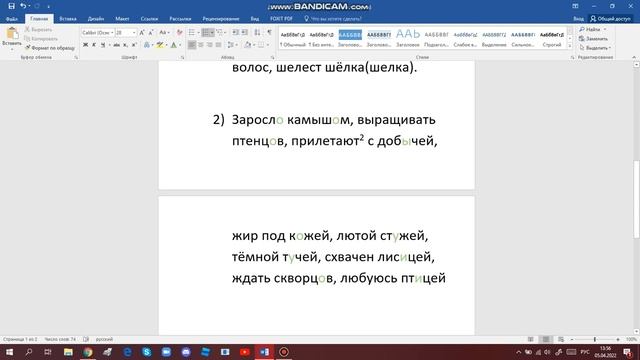Click the Заменить button
Viewport: 640px width, 360px height.
pos(593,38)
